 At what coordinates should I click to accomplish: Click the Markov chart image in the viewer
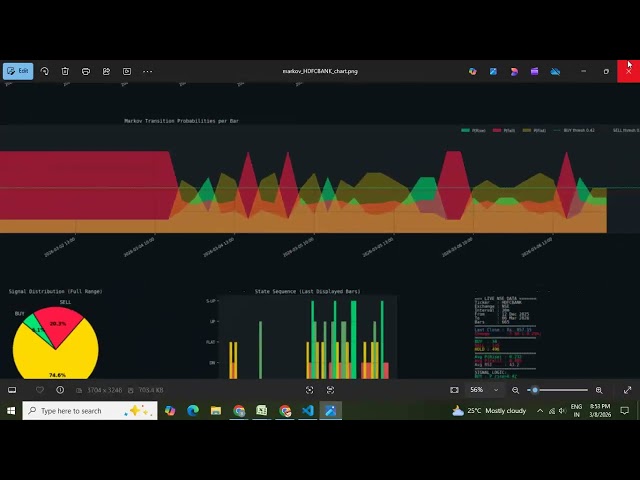(320, 231)
